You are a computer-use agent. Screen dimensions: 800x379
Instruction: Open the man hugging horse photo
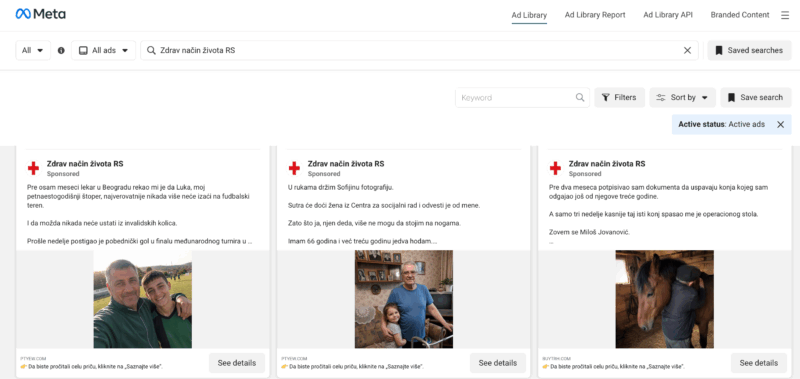point(665,299)
